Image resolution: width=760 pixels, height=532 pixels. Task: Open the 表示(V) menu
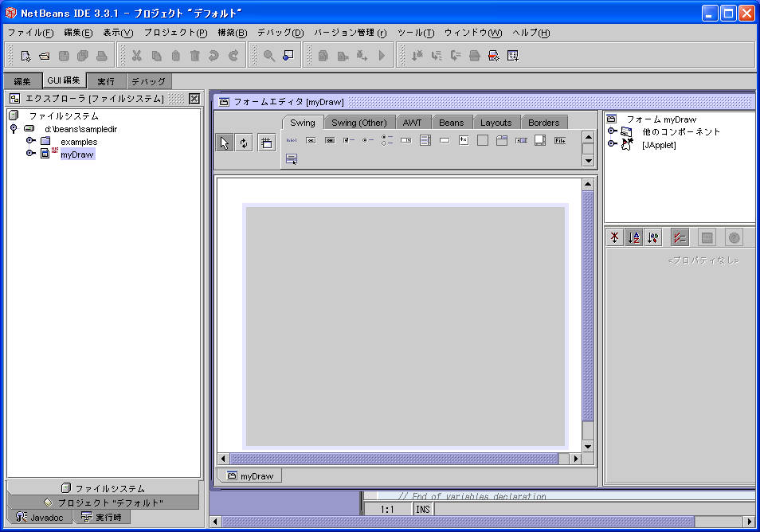tap(118, 33)
